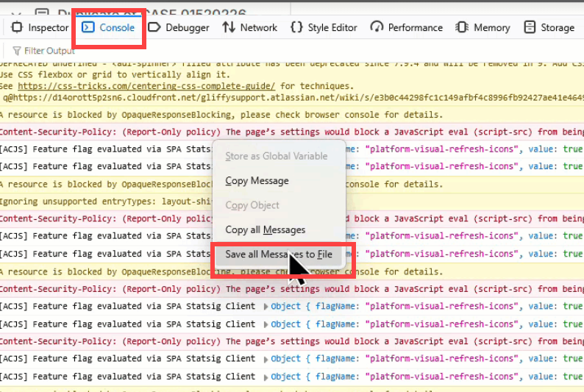
Task: Expand Object in row just below context menu
Action: point(285,307)
